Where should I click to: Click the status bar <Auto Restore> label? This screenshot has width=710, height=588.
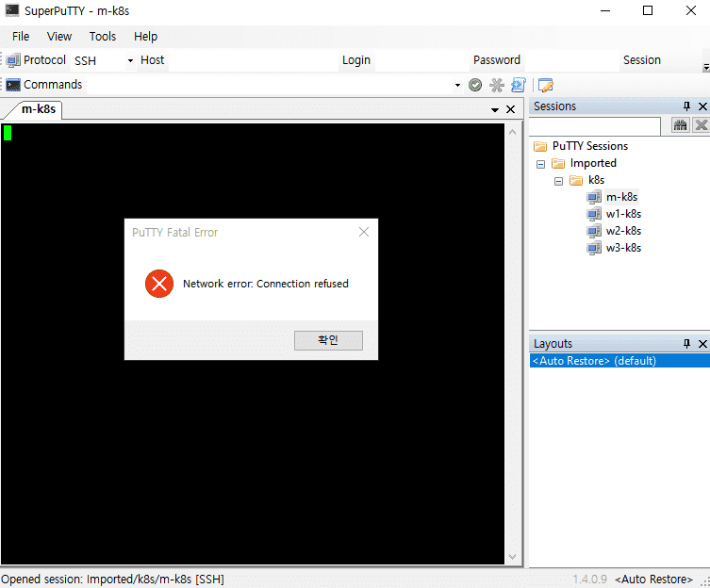tap(653, 580)
